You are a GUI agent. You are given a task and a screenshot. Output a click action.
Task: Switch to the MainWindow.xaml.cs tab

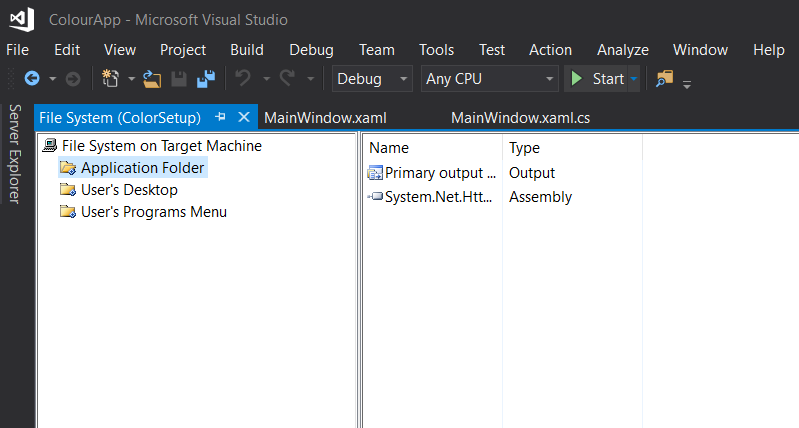click(x=520, y=118)
